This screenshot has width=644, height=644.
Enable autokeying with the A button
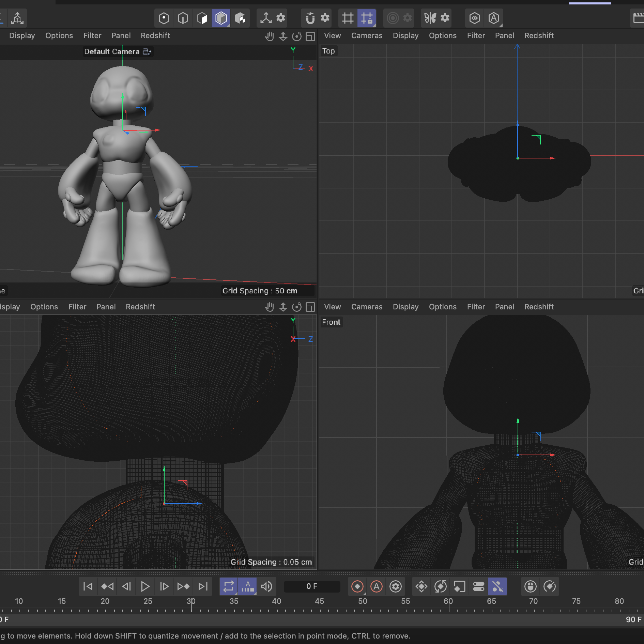click(x=376, y=587)
